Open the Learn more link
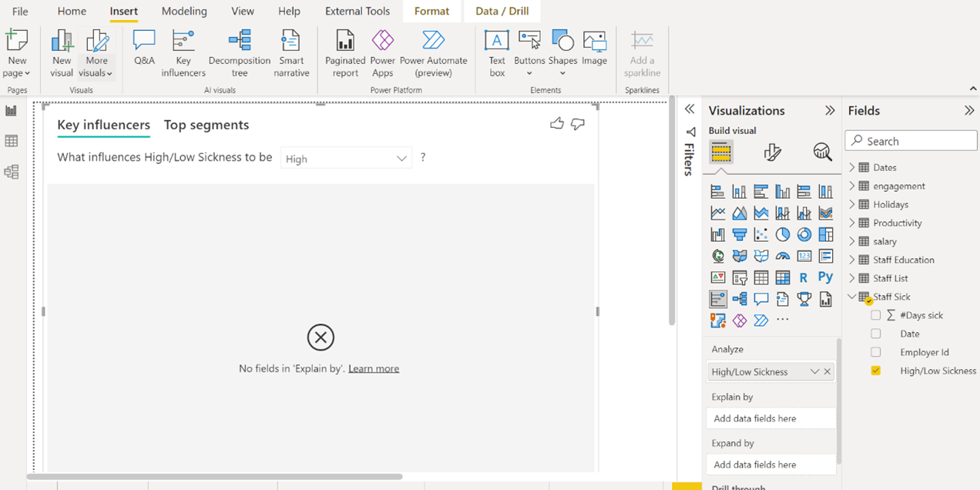Image resolution: width=980 pixels, height=490 pixels. pos(374,369)
